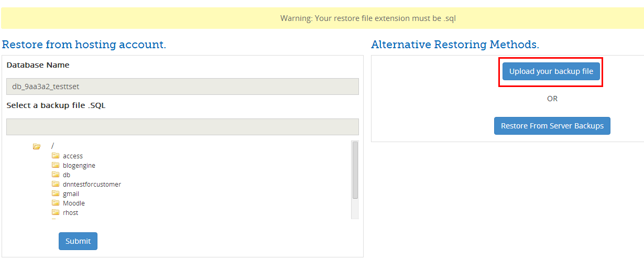Click the file tree scrollbar thumb
644x270 pixels.
point(355,170)
